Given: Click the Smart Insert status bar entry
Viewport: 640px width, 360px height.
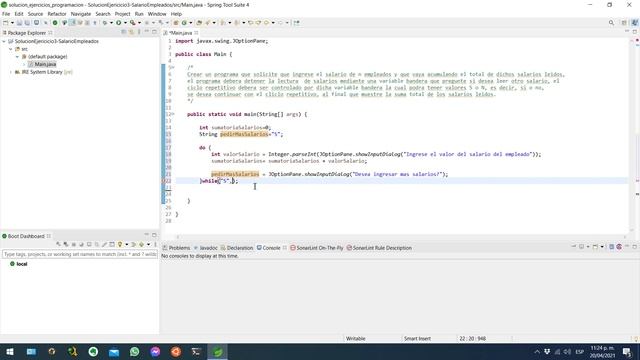Looking at the screenshot, I should 417,338.
